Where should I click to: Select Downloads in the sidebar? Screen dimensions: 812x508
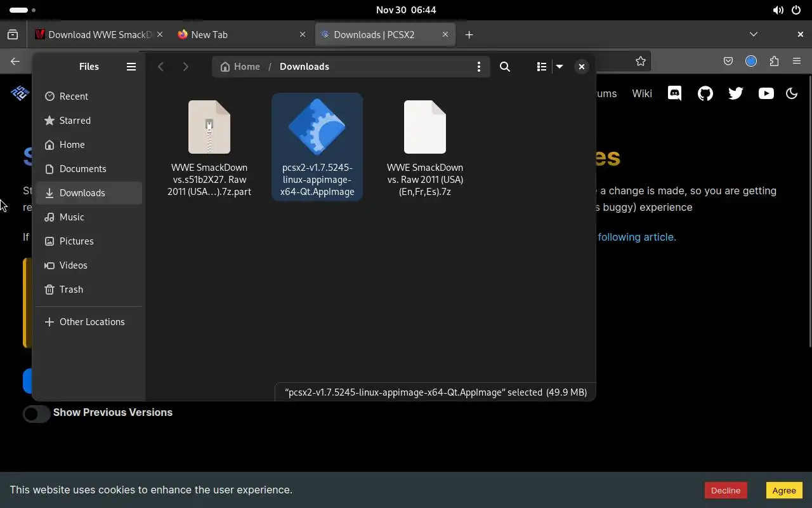(89, 193)
